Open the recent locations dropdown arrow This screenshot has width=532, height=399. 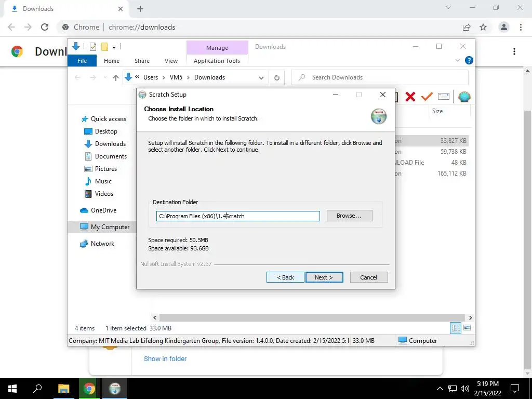pyautogui.click(x=105, y=78)
